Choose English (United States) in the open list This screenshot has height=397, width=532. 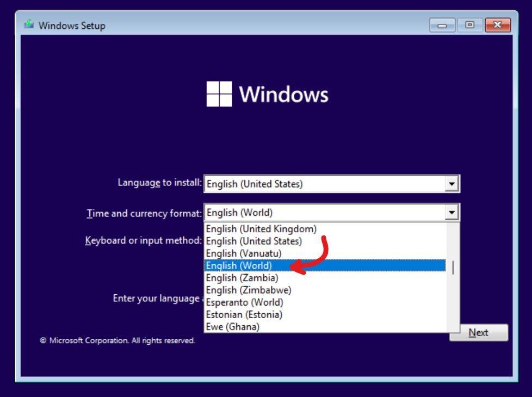point(325,241)
